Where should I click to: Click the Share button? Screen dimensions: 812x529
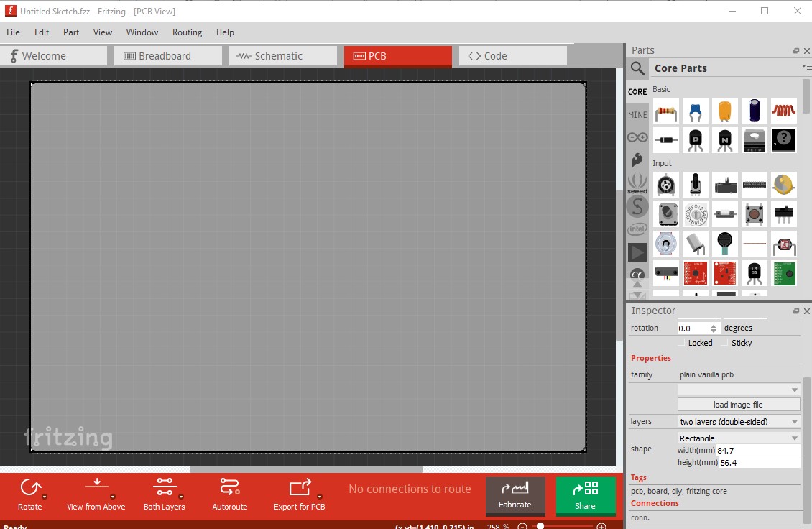pos(586,496)
